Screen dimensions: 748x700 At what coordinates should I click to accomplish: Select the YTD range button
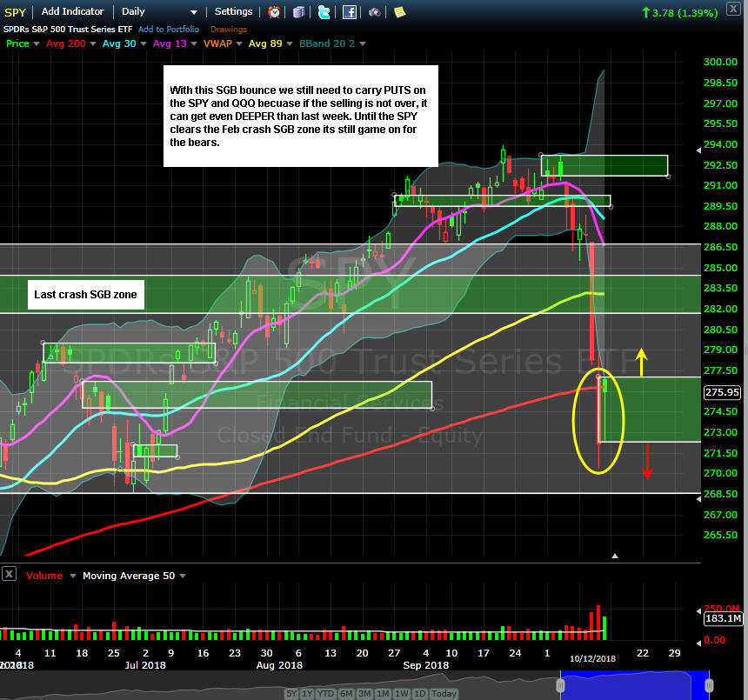(326, 693)
